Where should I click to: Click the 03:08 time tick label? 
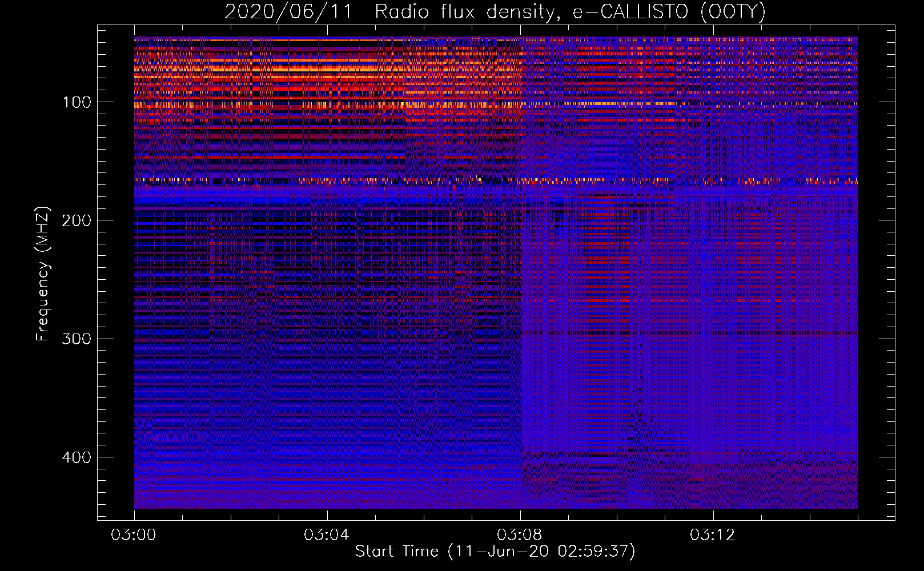(x=520, y=535)
